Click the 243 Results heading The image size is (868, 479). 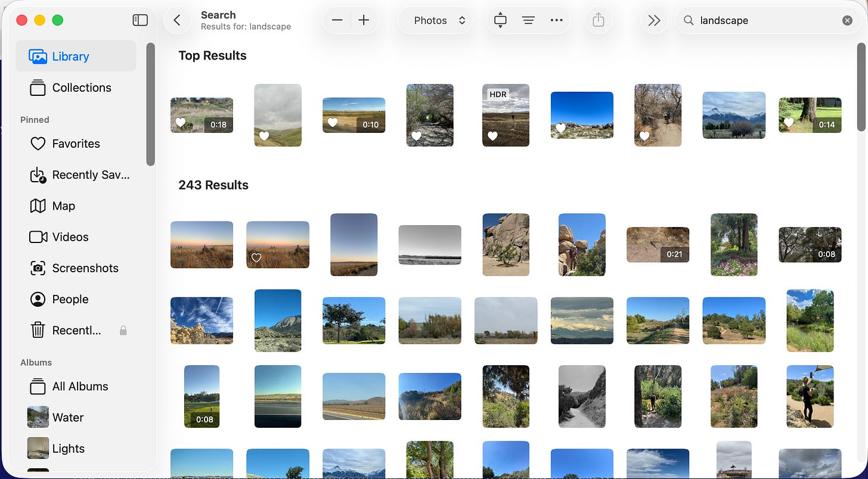pos(213,185)
